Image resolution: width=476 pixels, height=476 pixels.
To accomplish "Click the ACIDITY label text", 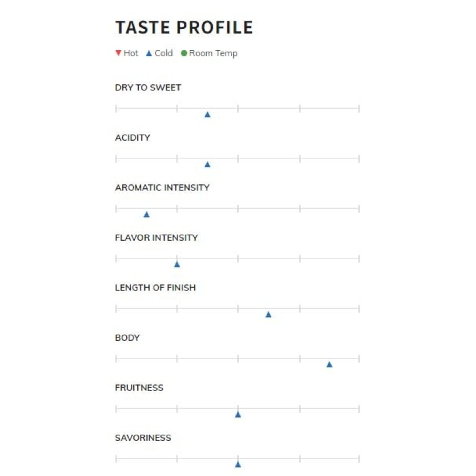I will click(x=133, y=138).
